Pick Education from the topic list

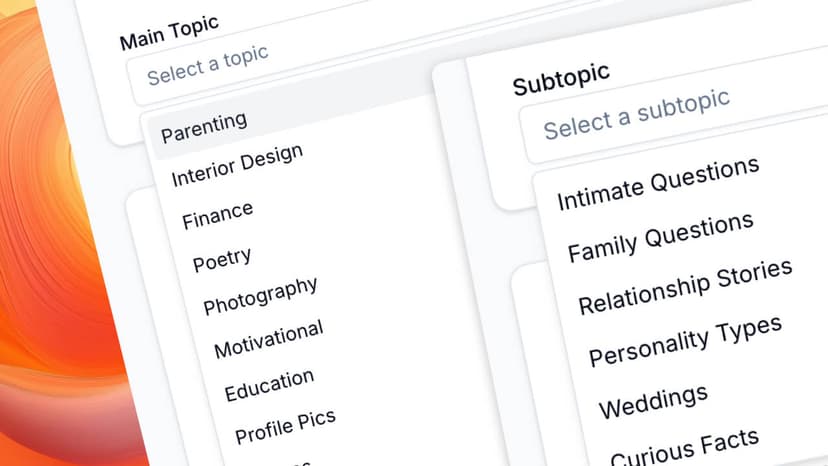269,383
